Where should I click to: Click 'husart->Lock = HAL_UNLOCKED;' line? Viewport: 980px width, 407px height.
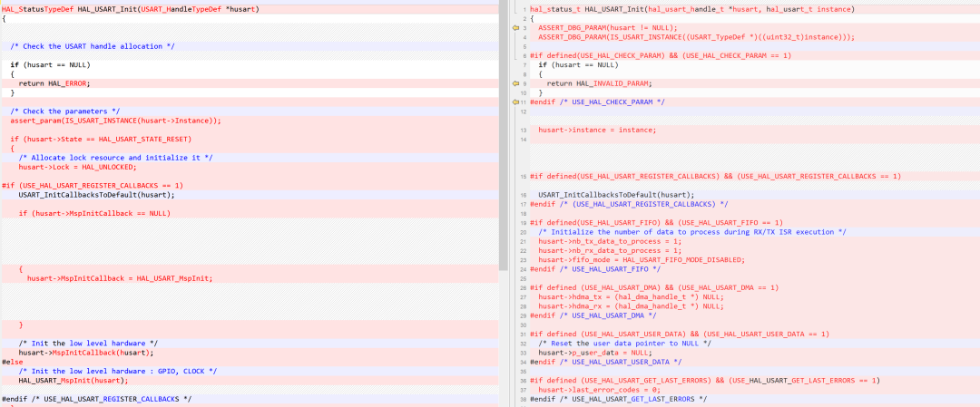click(x=77, y=168)
